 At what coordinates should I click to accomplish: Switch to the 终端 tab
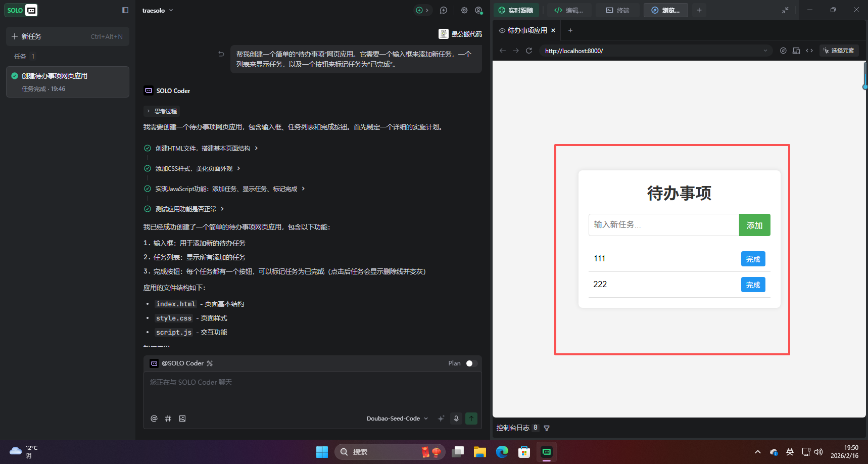point(617,10)
